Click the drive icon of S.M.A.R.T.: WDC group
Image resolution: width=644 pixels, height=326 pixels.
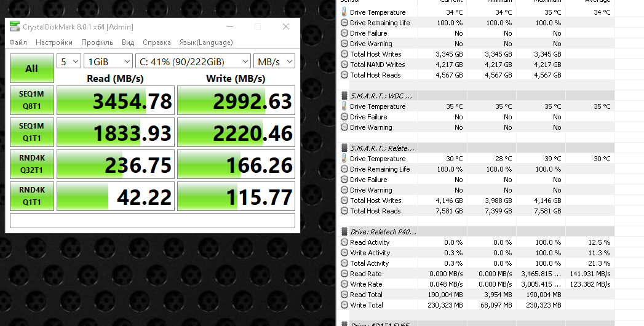(x=344, y=96)
